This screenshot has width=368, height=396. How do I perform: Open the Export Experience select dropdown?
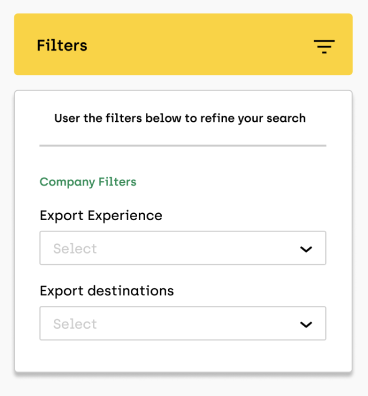point(183,248)
